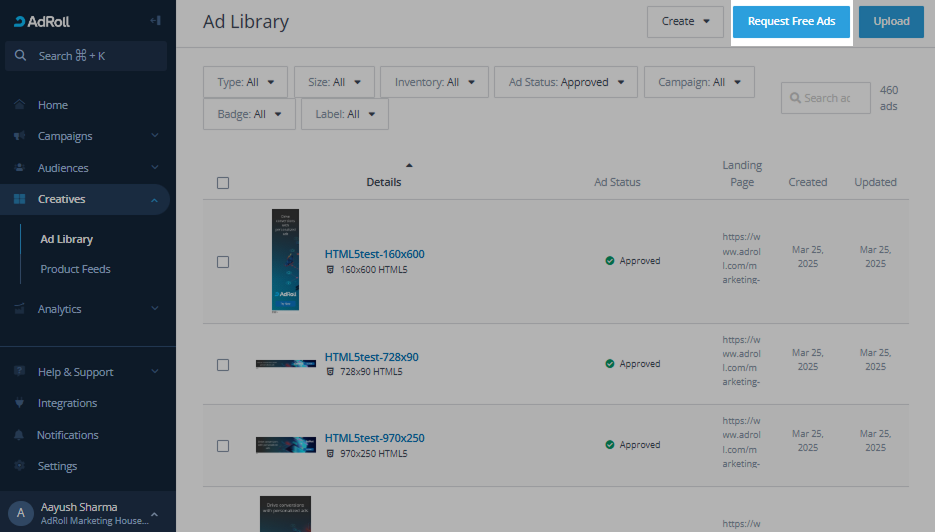Open Integrations via its sidebar icon
The height and width of the screenshot is (532, 935).
19,403
